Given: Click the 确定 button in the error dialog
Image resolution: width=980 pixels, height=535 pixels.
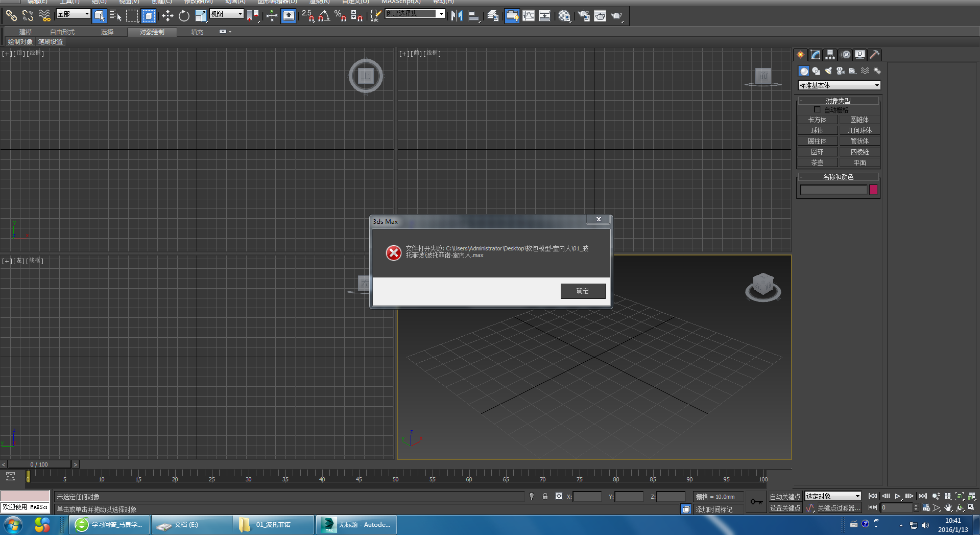Looking at the screenshot, I should click(x=583, y=291).
